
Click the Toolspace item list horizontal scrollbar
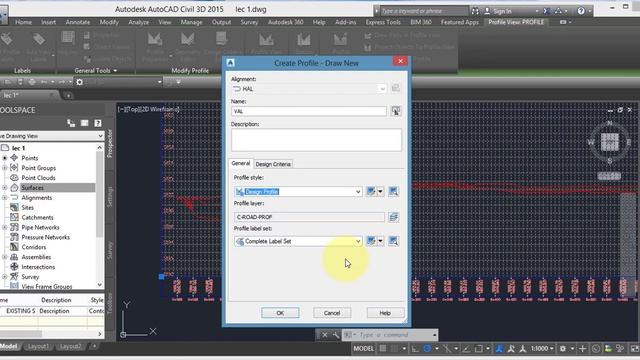click(x=52, y=334)
